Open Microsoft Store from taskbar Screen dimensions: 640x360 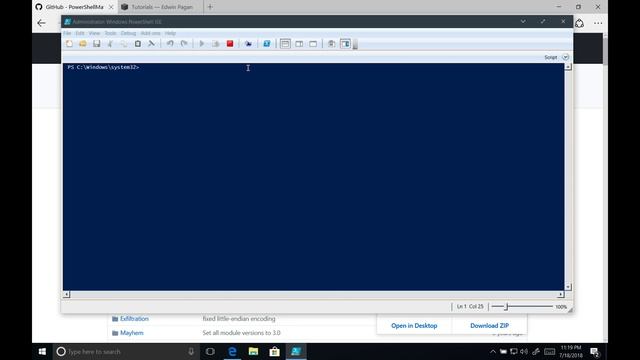[x=275, y=351]
